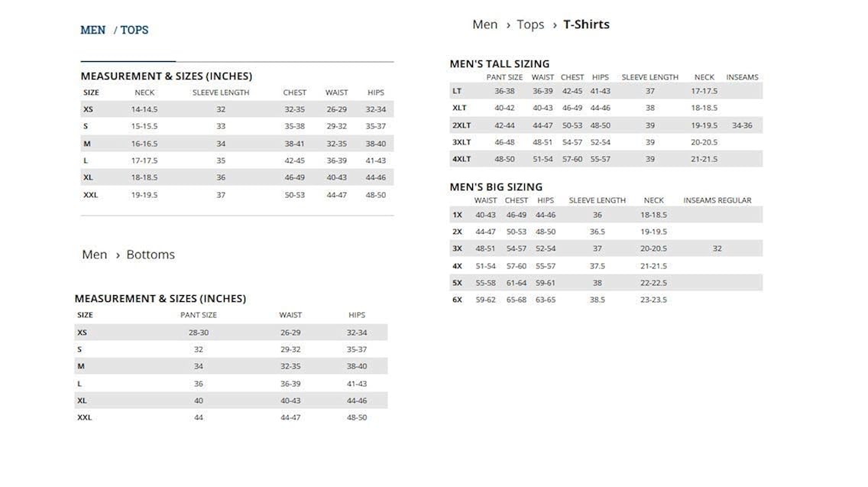Click the 6X row label in big sizing

(457, 300)
